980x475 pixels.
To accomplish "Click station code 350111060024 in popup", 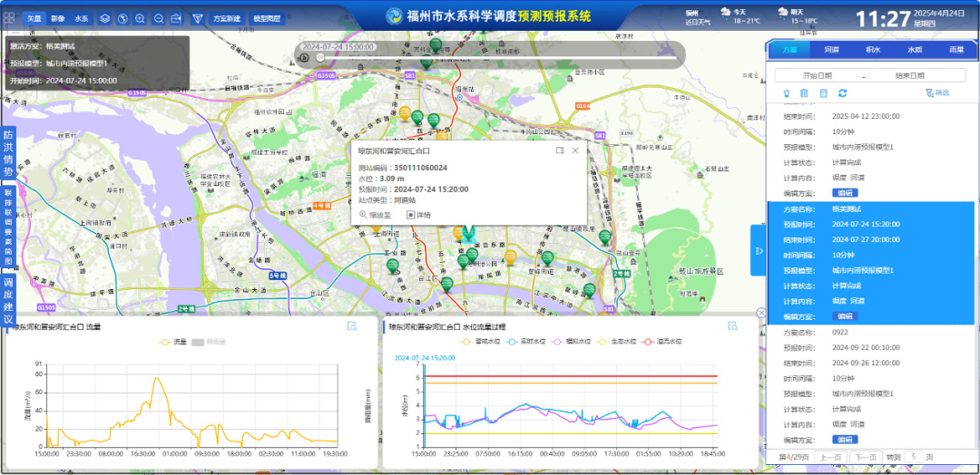I will tap(421, 168).
